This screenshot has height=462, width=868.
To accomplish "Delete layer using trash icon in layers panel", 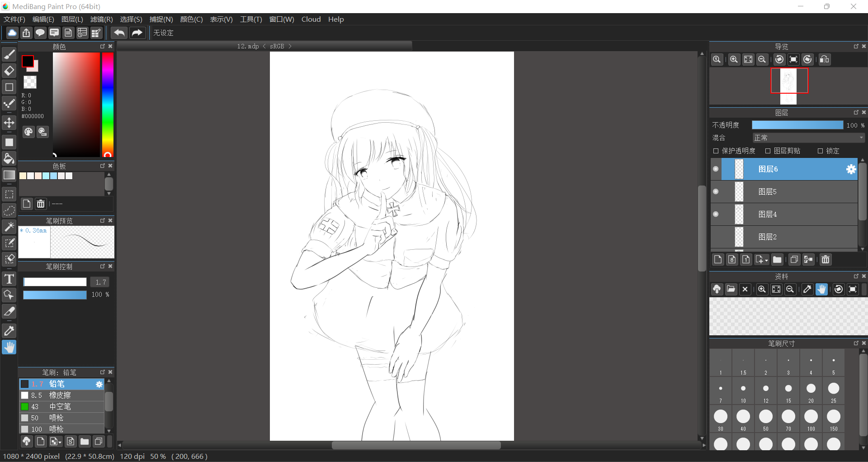I will [x=825, y=259].
